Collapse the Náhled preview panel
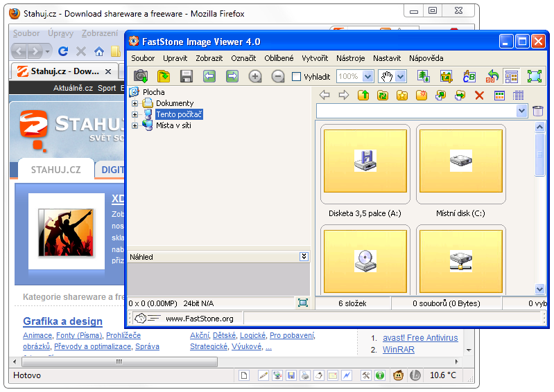Screen dimensions: 554x392 coord(304,256)
